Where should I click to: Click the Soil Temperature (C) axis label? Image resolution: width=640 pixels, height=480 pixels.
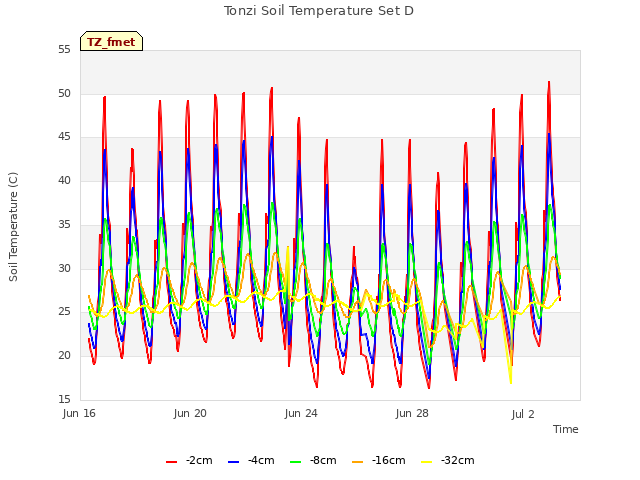[13, 227]
